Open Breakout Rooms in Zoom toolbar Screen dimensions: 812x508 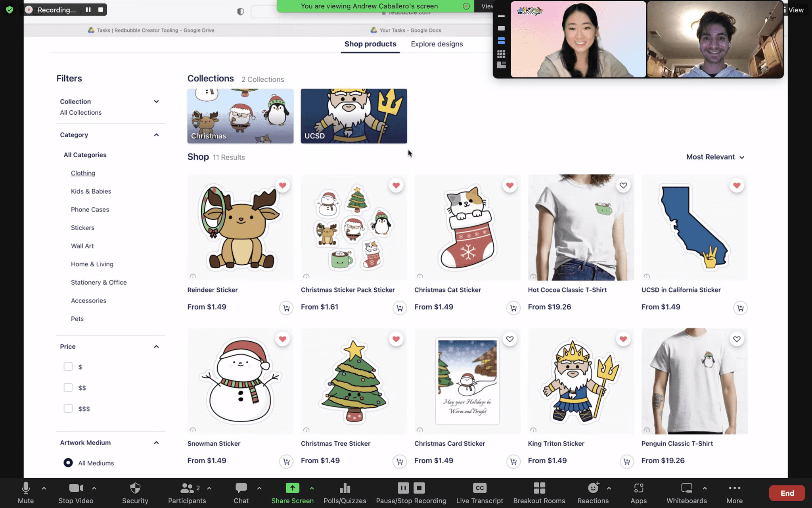(539, 488)
